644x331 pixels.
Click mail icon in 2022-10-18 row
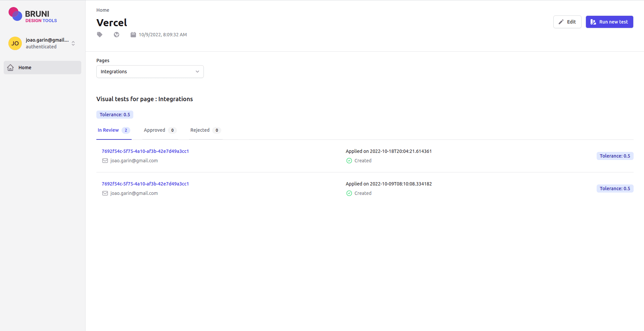tap(105, 161)
